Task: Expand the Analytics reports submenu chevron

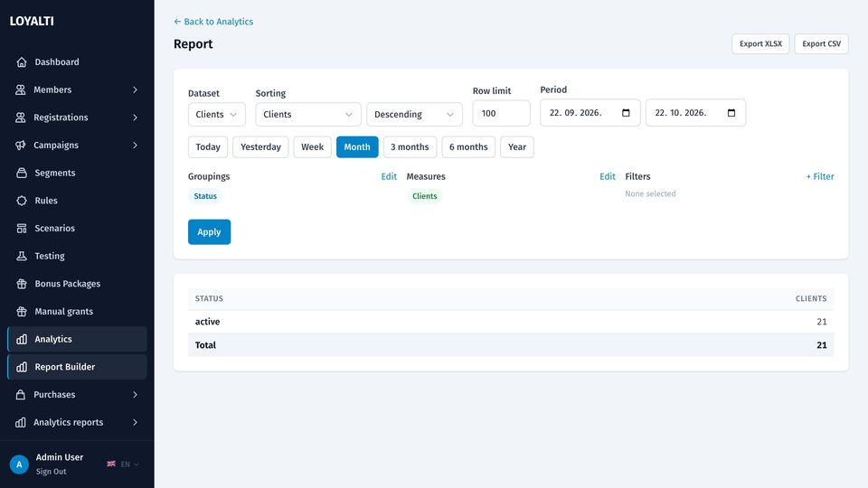Action: click(135, 422)
